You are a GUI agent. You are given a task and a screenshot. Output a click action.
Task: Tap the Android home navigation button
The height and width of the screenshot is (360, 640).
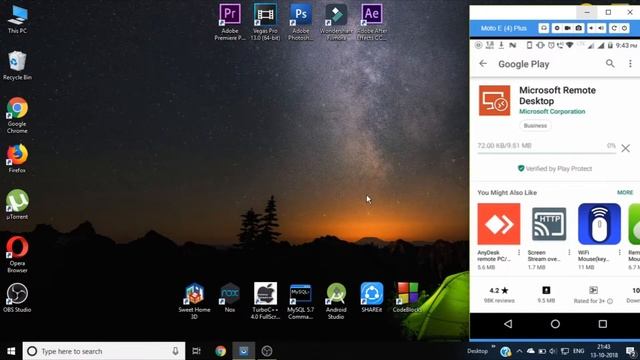pos(555,324)
